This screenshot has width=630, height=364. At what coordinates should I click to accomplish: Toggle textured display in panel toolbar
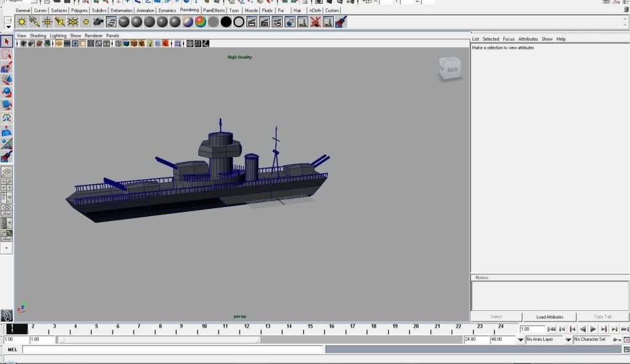tap(142, 43)
